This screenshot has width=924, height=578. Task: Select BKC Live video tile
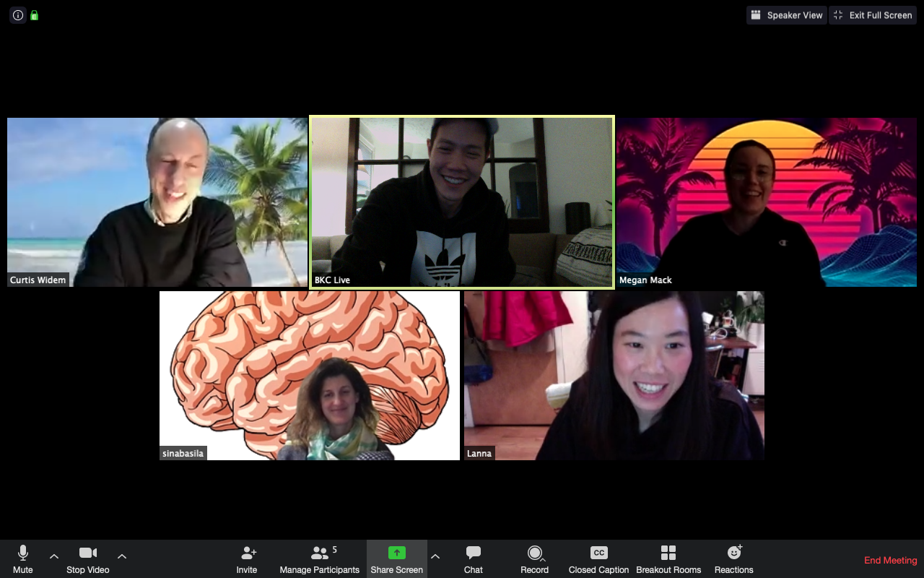462,202
